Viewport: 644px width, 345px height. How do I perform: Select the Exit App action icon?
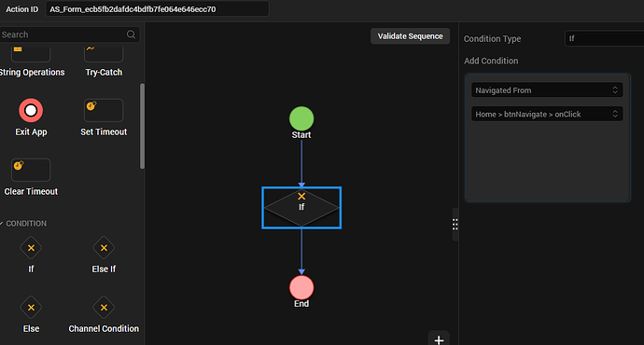coord(31,110)
